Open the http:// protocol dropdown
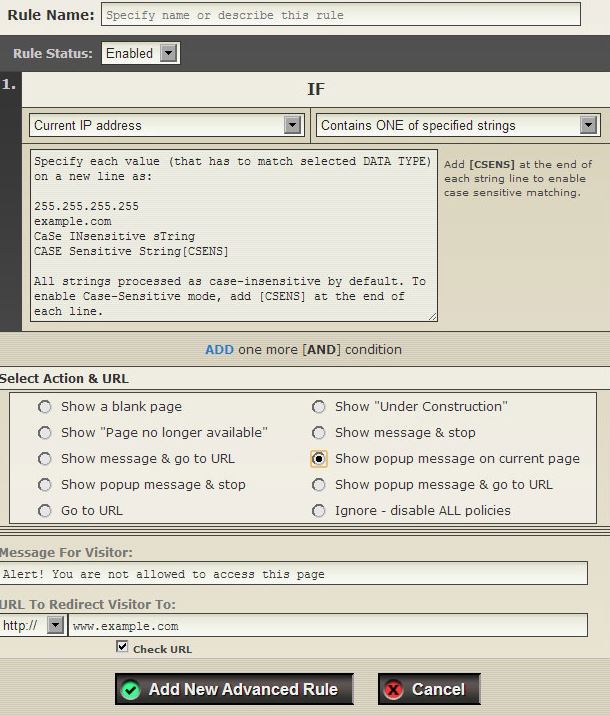610x715 pixels. click(x=32, y=625)
